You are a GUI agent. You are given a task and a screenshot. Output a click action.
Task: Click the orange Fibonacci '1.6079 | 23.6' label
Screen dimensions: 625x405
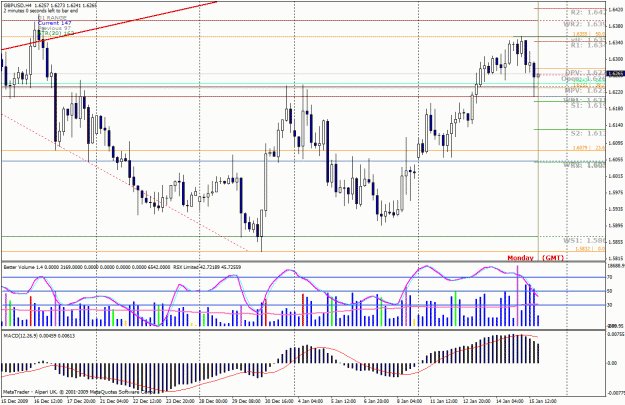589,148
